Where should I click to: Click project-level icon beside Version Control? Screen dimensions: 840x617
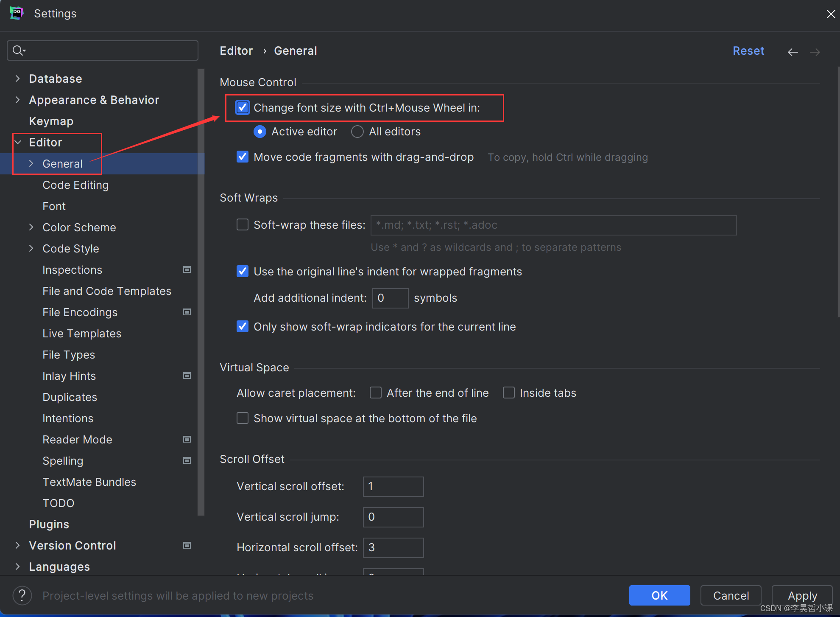187,545
